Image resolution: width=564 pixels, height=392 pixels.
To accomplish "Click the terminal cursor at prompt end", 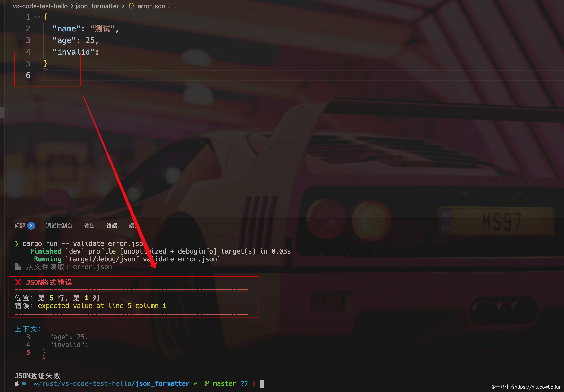I will [x=262, y=384].
